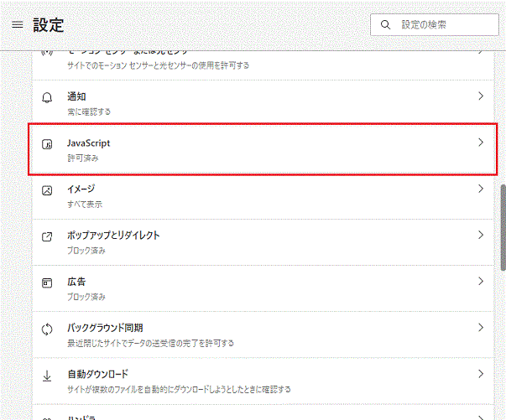The height and width of the screenshot is (420, 506).
Task: Expand the JavaScript row chevron
Action: pyautogui.click(x=481, y=143)
